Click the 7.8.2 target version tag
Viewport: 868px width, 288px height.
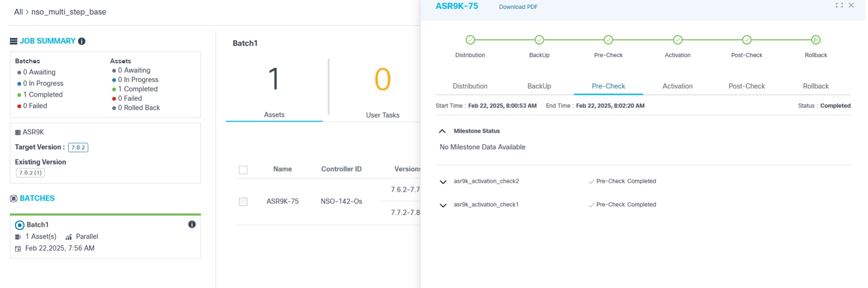[x=78, y=147]
